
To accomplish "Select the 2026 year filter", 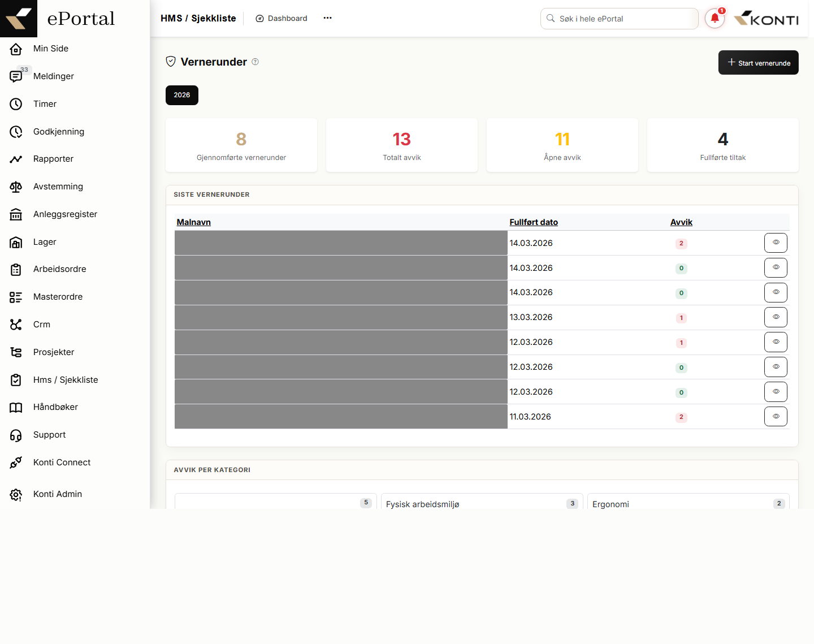I will 182,95.
